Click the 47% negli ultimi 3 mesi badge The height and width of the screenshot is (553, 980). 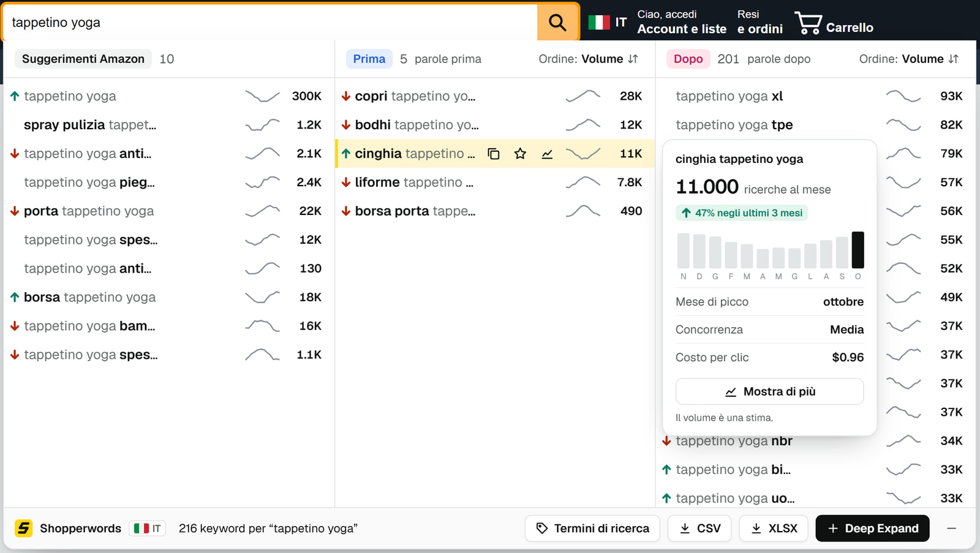tap(742, 213)
